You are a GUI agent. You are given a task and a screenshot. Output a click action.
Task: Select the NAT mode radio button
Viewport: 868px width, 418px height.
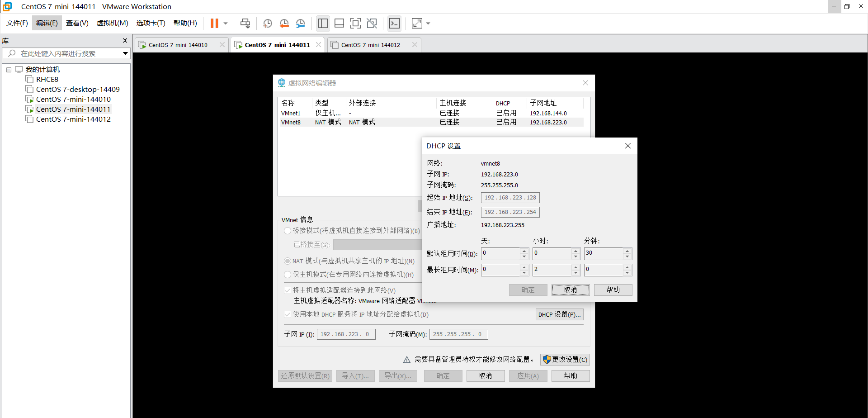[x=288, y=261]
